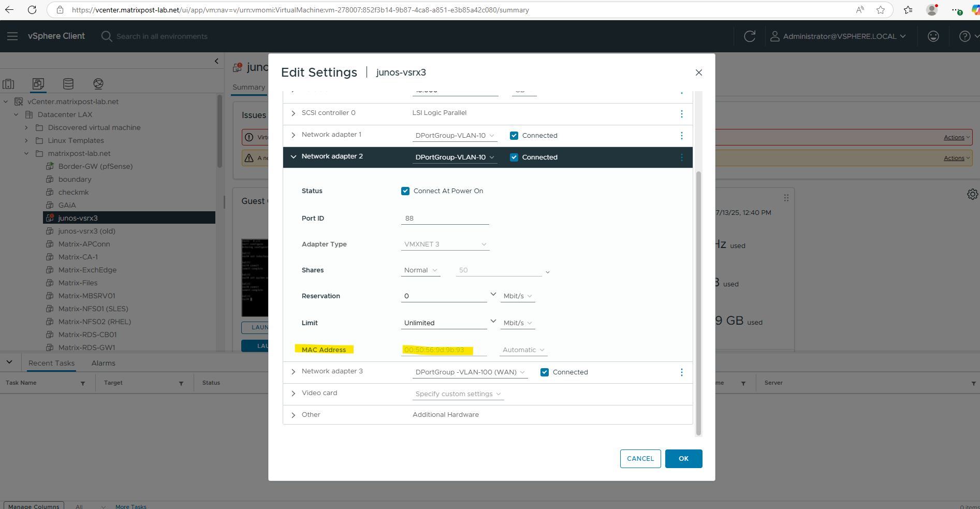This screenshot has height=509, width=980.
Task: Open Network adapter 2 port group dropdown
Action: click(x=455, y=157)
